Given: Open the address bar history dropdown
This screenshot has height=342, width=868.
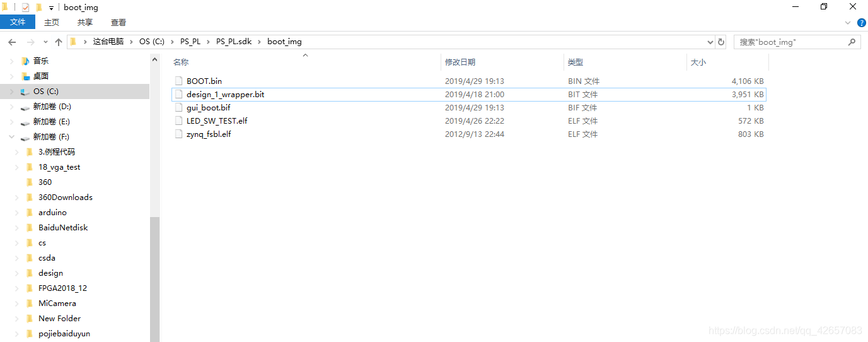Looking at the screenshot, I should pyautogui.click(x=710, y=42).
